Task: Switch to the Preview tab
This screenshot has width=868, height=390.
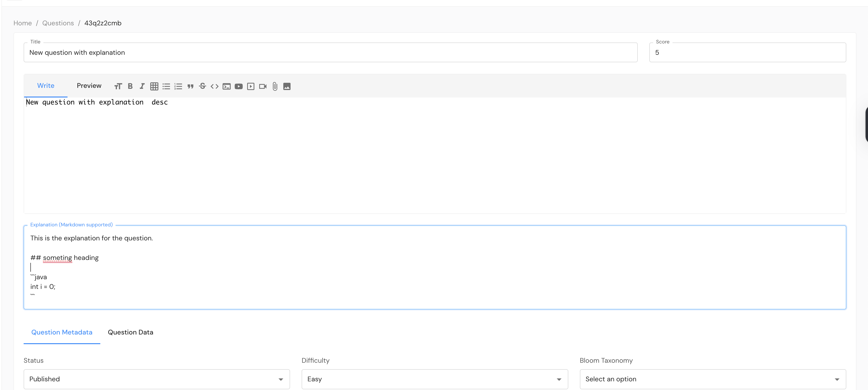Action: (89, 86)
